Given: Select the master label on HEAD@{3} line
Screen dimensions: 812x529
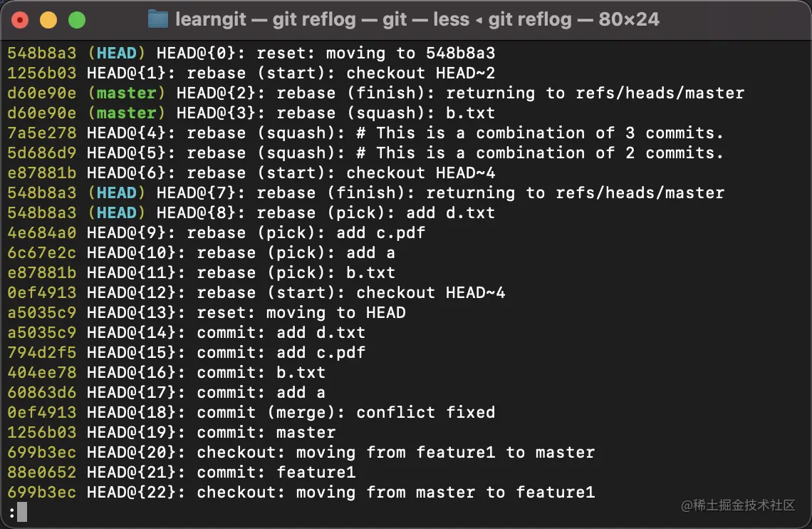Looking at the screenshot, I should [126, 113].
